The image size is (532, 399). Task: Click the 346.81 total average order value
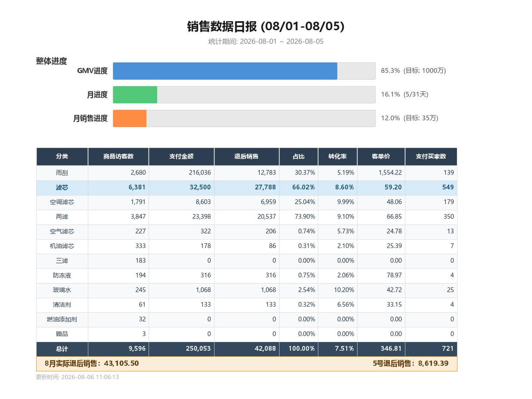[x=392, y=349]
